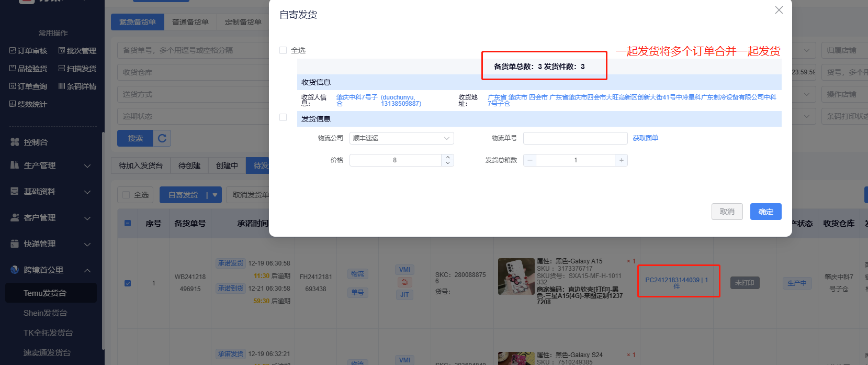Click the 确定 confirm button
Image resolution: width=868 pixels, height=365 pixels.
pyautogui.click(x=765, y=212)
